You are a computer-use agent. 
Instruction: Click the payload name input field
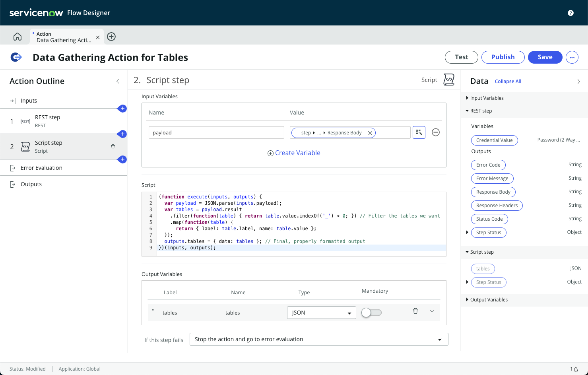coord(217,132)
